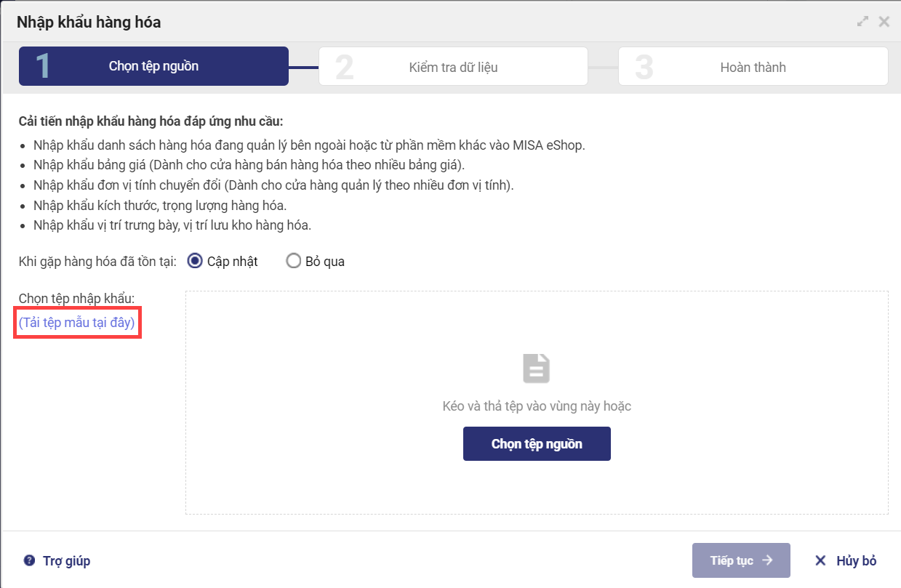Open the Trợ giúp help link

(66, 560)
